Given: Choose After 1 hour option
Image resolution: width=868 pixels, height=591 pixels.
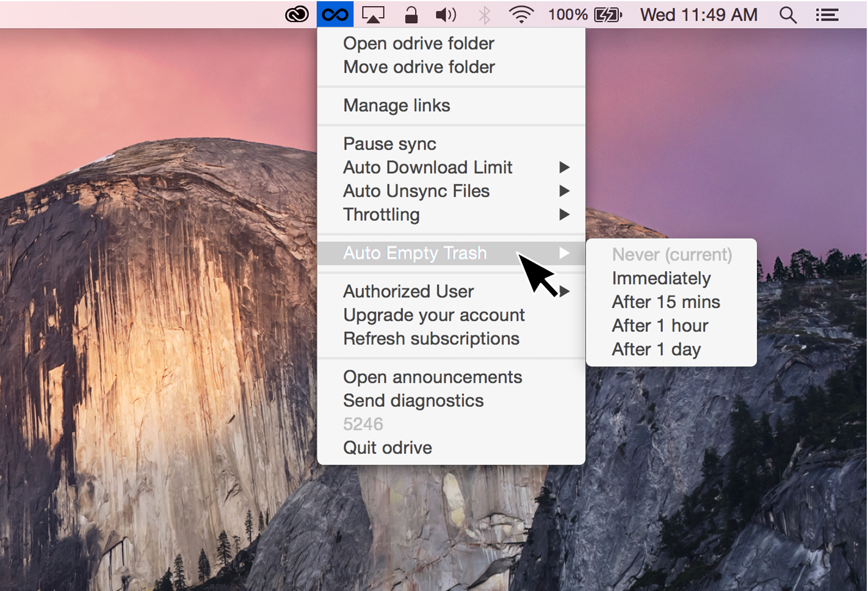Looking at the screenshot, I should tap(671, 326).
